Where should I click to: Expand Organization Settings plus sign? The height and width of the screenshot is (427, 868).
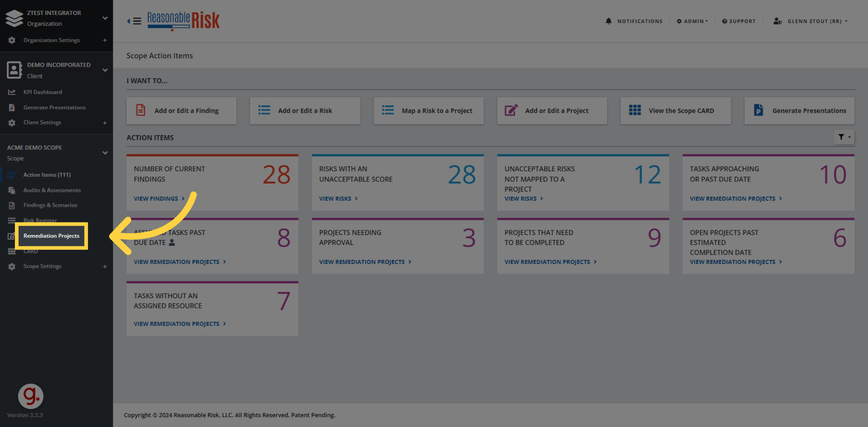(x=105, y=40)
